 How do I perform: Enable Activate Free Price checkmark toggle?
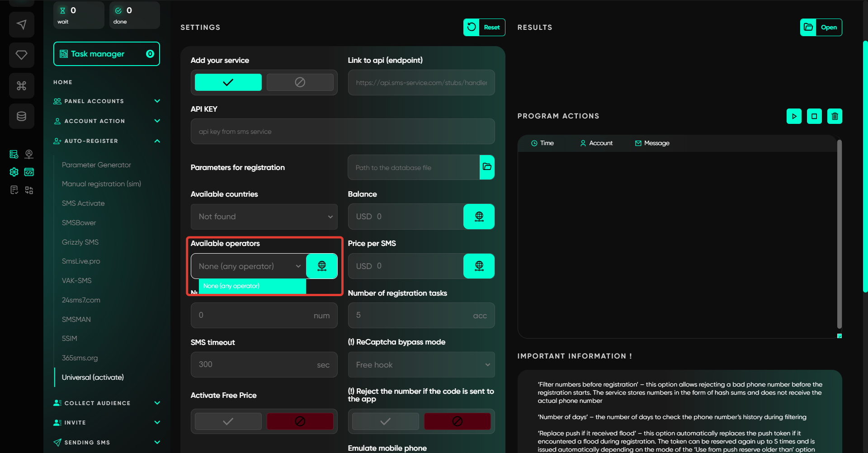coord(228,421)
